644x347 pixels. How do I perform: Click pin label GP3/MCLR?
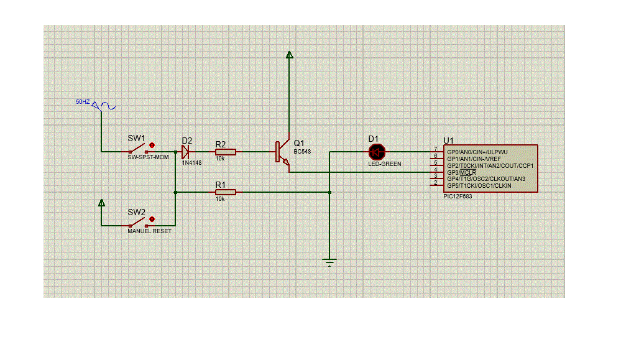462,172
